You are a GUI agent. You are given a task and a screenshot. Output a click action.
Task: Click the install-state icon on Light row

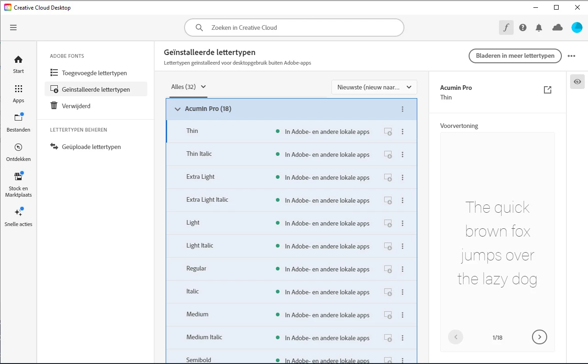[388, 223]
